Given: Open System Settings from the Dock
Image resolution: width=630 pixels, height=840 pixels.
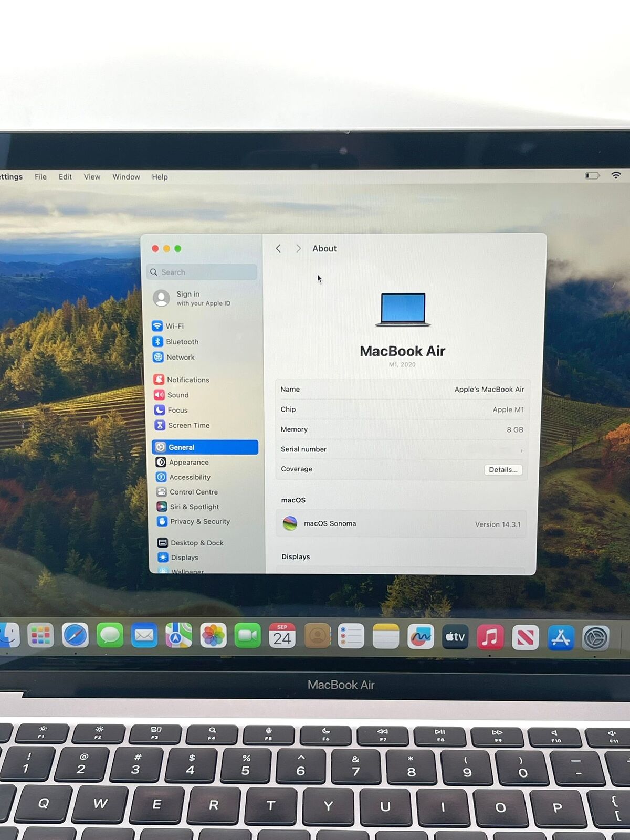Looking at the screenshot, I should pos(596,638).
